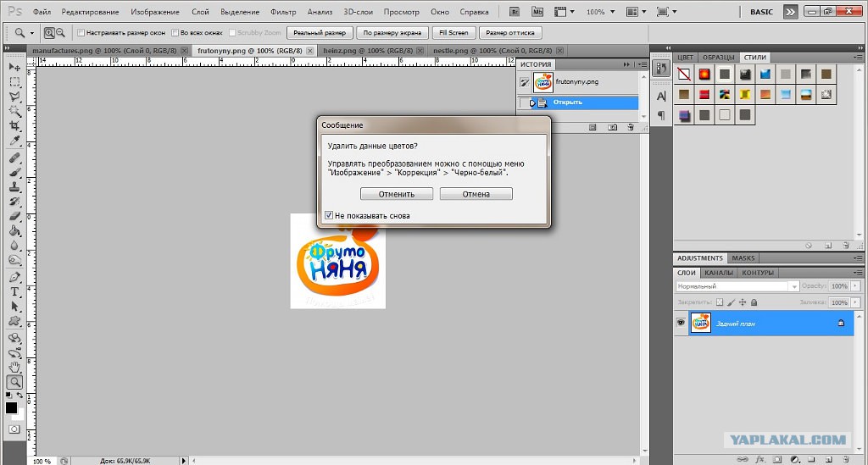Select the Brush tool
The image size is (868, 465).
(x=14, y=173)
